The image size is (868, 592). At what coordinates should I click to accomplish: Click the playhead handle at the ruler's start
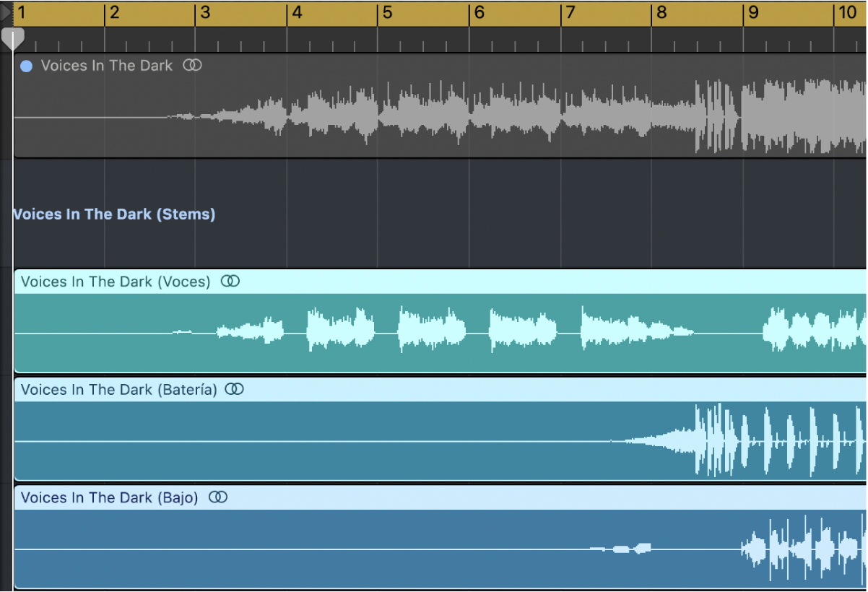12,38
